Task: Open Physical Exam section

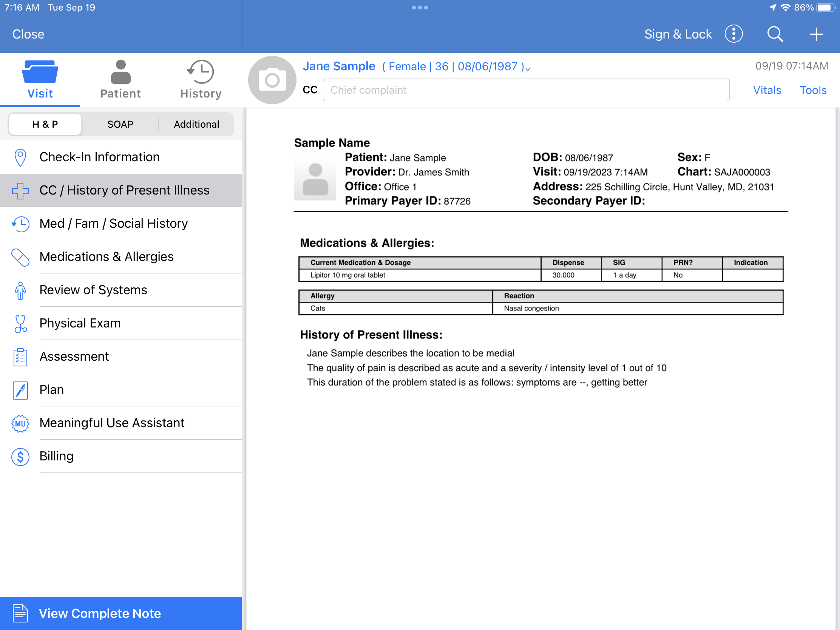Action: (x=121, y=323)
